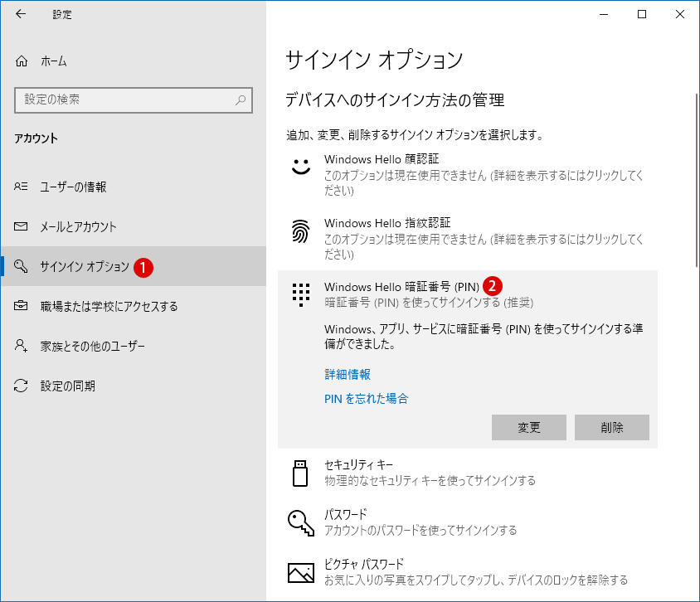This screenshot has width=700, height=602.
Task: Click the 家族とその他のユーザー person-plus icon
Action: click(x=21, y=346)
